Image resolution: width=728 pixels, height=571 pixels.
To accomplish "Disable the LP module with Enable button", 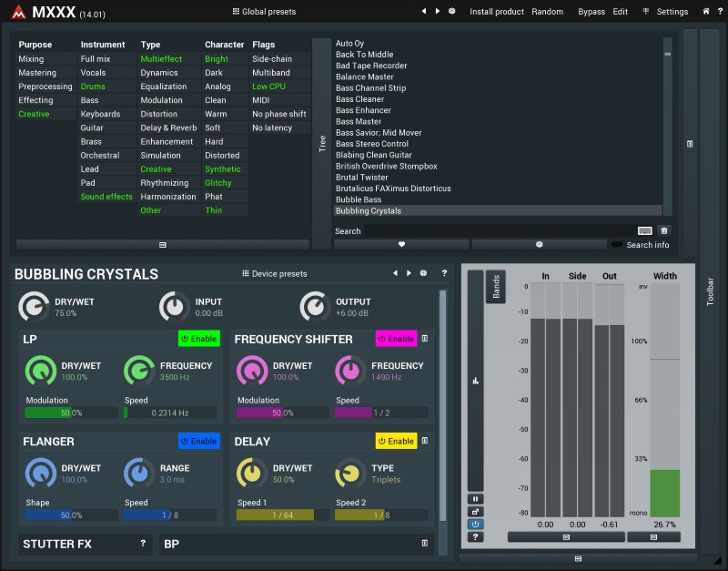I will tap(198, 339).
